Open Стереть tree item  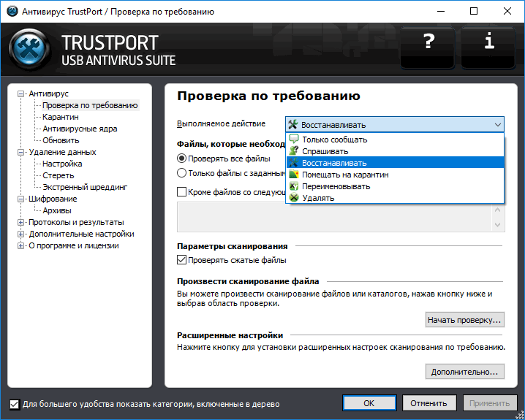coord(58,175)
